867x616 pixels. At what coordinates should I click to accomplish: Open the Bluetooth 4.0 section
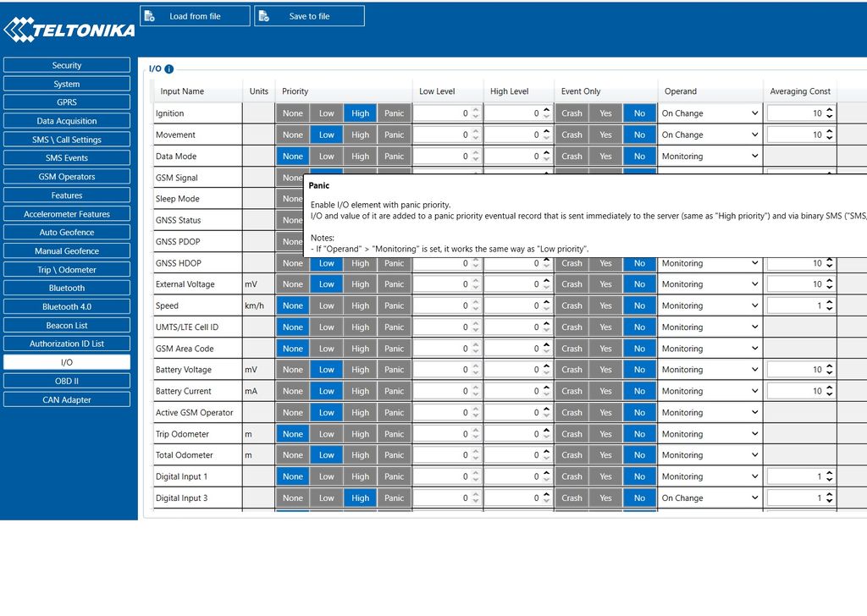[67, 307]
